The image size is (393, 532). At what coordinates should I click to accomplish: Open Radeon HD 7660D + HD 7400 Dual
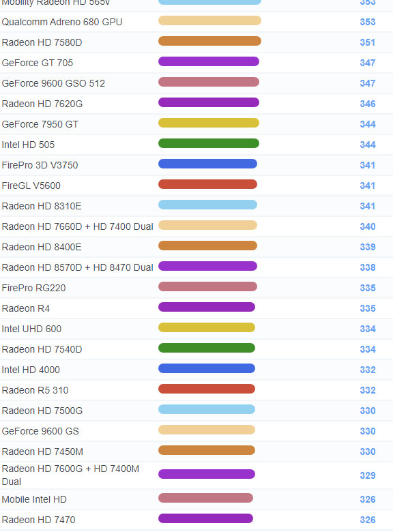tap(77, 226)
